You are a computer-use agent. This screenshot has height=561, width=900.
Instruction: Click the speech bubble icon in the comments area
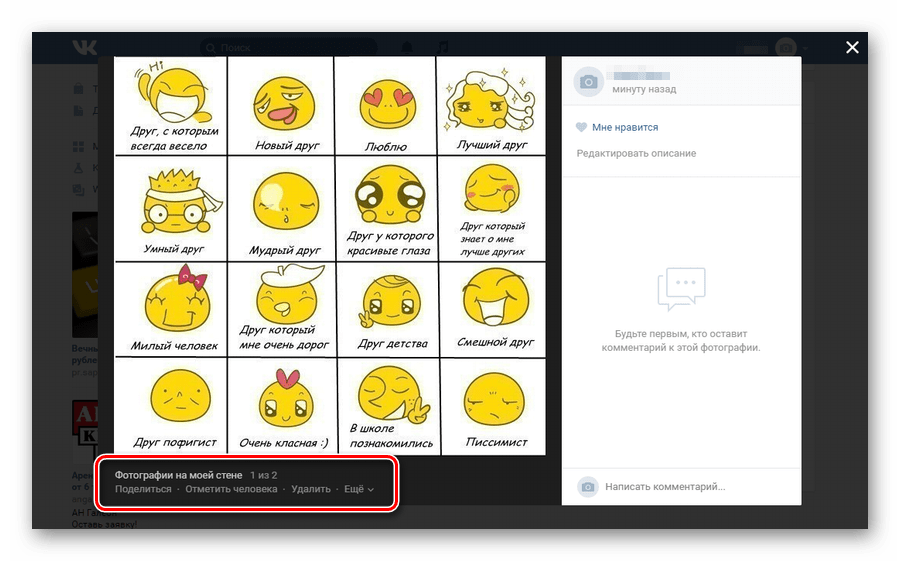point(681,291)
